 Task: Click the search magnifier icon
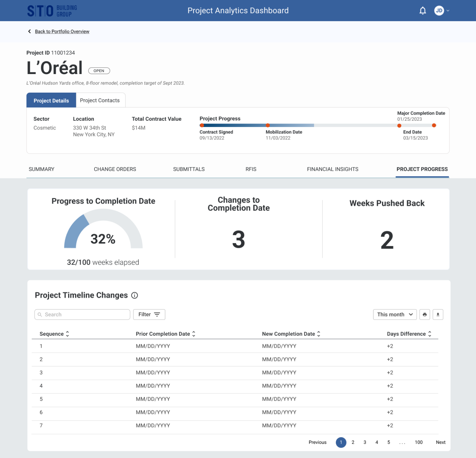coord(40,314)
